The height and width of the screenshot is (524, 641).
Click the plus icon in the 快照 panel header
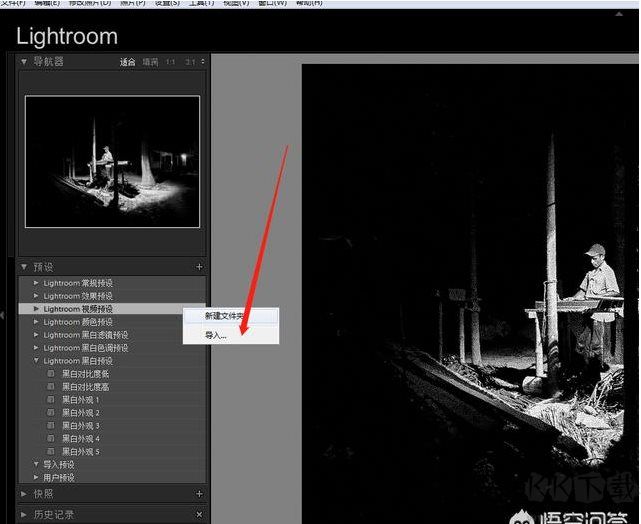coord(199,494)
